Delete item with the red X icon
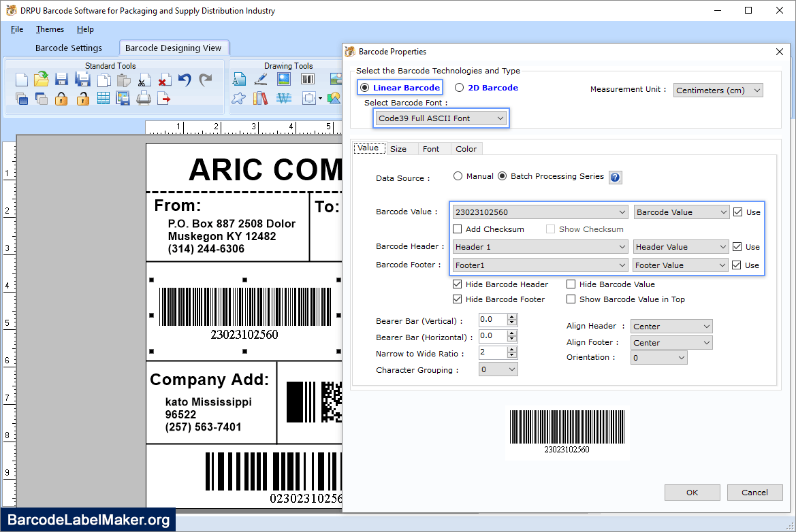Image resolution: width=796 pixels, height=532 pixels. coord(164,81)
